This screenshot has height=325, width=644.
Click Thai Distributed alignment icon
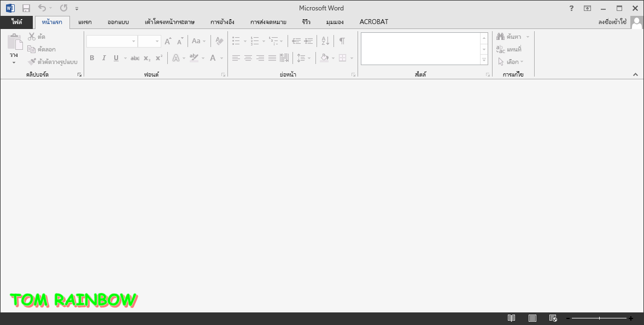284,58
